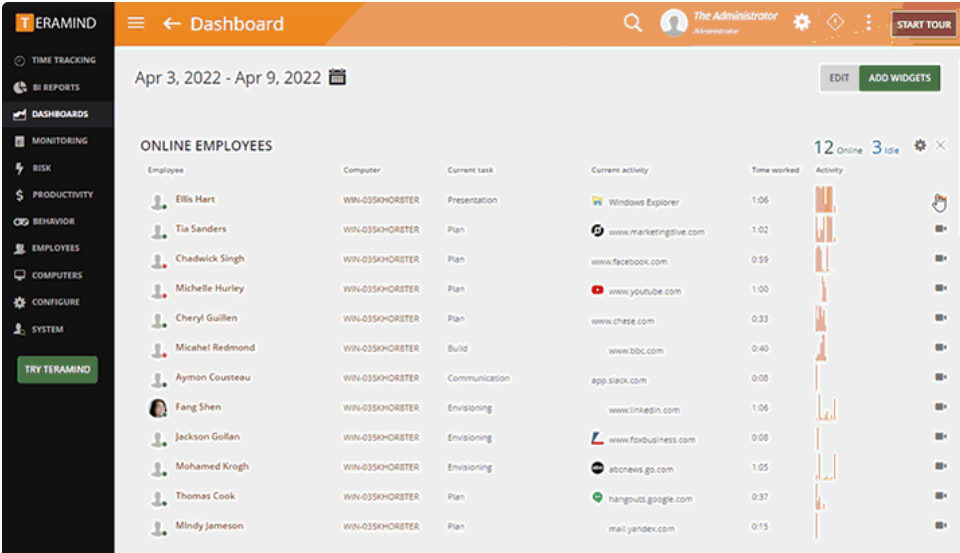Watch Tia Sanders live camera icon
Screen dimensions: 960x553
(940, 228)
